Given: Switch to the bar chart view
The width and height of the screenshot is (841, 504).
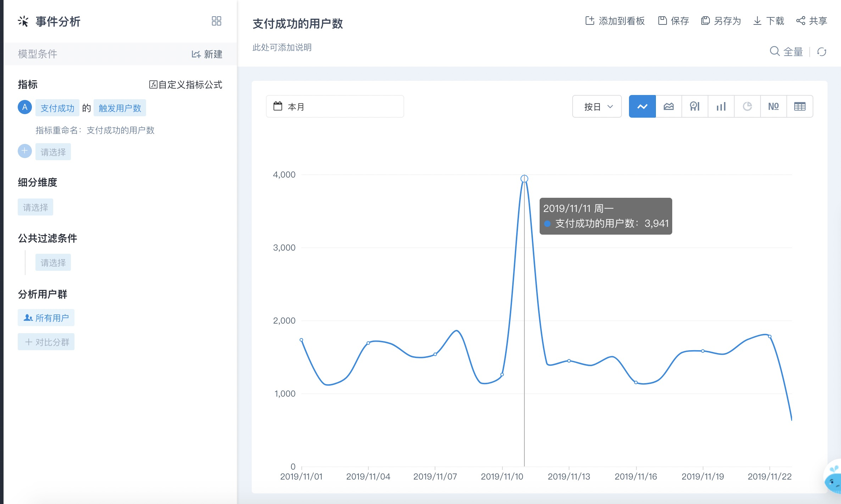Looking at the screenshot, I should (721, 106).
